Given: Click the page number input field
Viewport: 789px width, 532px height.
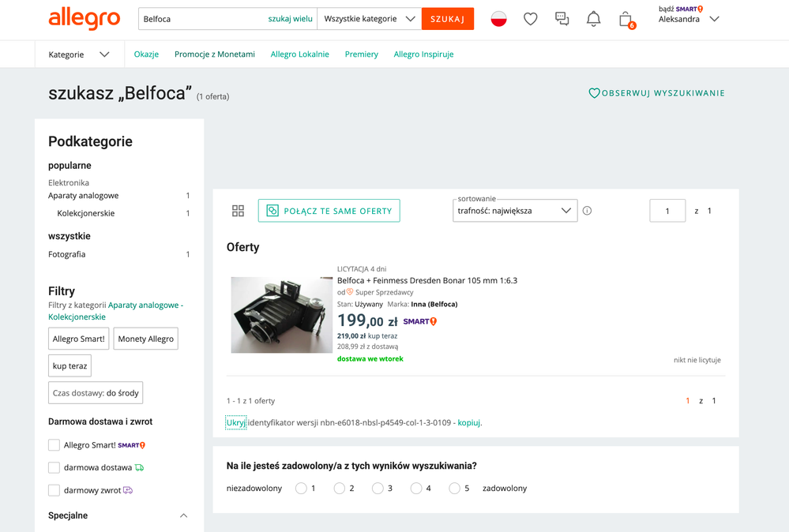Looking at the screenshot, I should coord(667,211).
